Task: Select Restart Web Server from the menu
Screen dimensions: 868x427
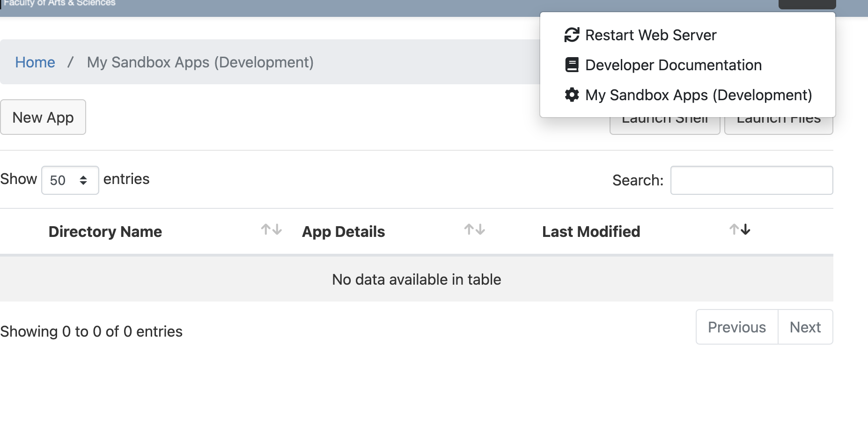Action: click(650, 34)
